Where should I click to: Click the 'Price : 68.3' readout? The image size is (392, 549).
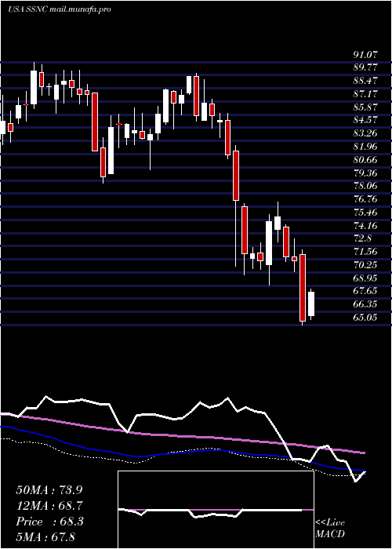click(x=49, y=522)
